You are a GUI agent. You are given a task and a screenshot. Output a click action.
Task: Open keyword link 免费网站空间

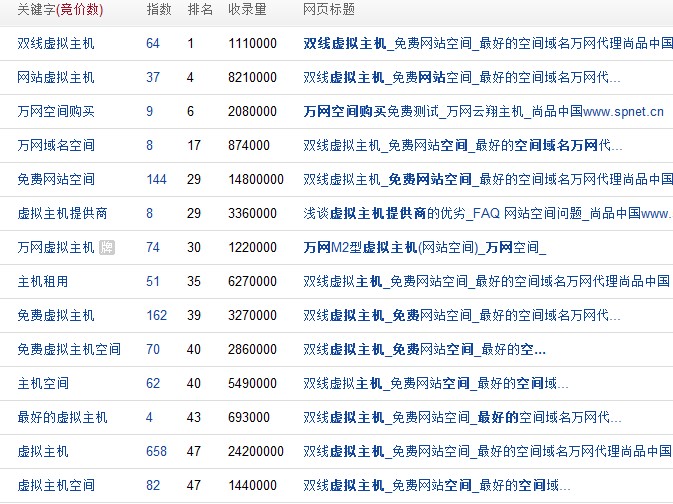(x=56, y=179)
